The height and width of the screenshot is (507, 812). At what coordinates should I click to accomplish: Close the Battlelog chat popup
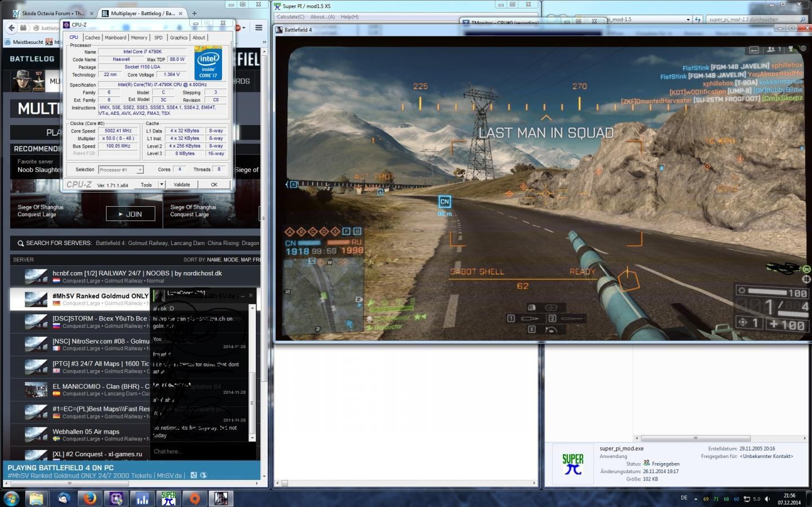251,295
